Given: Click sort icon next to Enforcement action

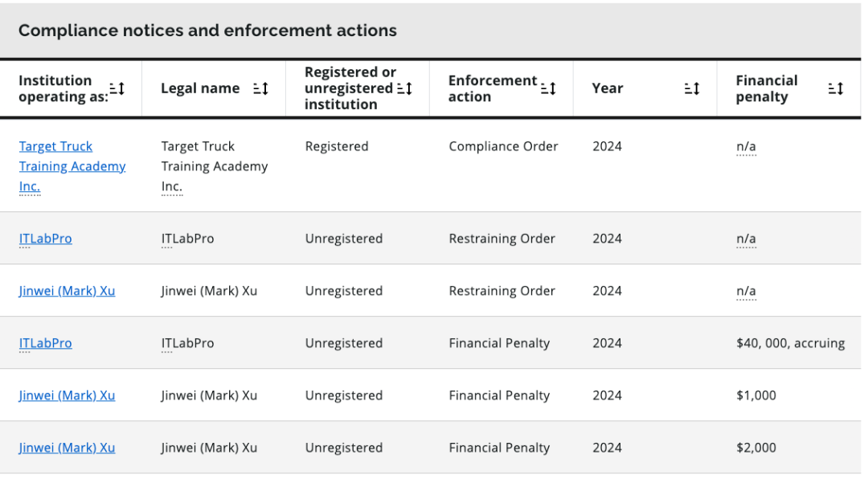Looking at the screenshot, I should click(548, 88).
